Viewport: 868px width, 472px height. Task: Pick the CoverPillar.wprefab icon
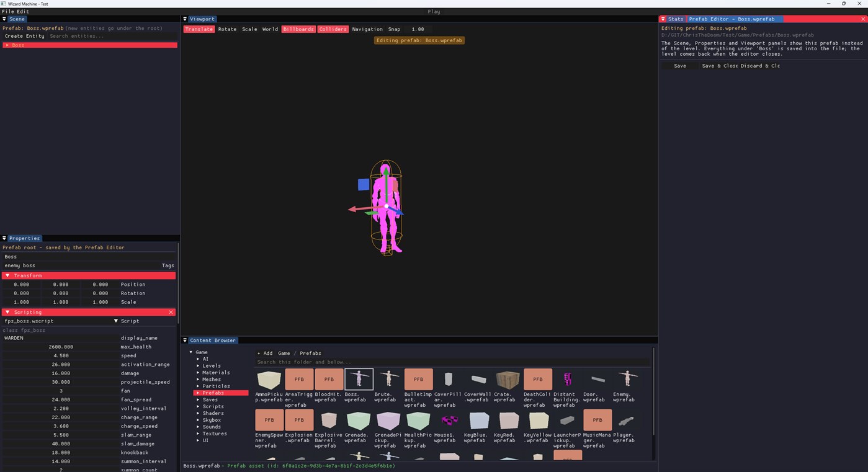pos(448,379)
